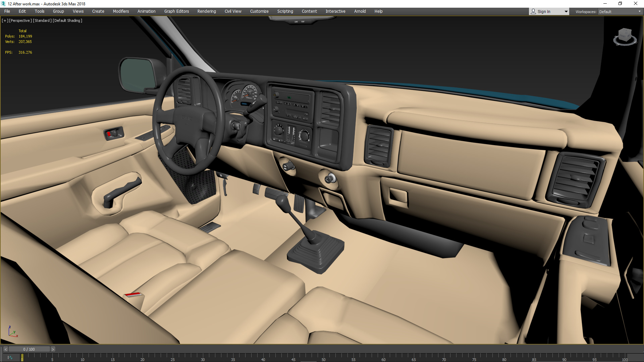Click the time slider previous frame arrow
Screen dimensions: 644x362
pyautogui.click(x=6, y=349)
